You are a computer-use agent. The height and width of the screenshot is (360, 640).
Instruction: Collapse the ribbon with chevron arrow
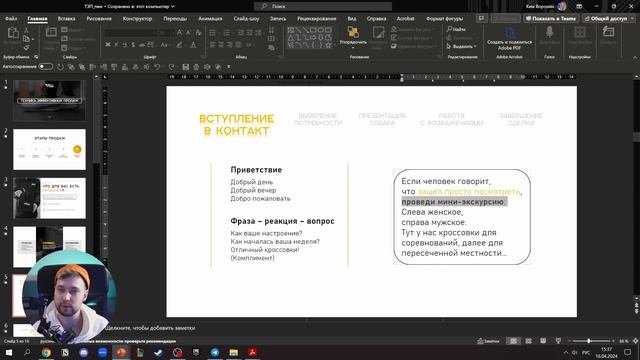[x=635, y=58]
